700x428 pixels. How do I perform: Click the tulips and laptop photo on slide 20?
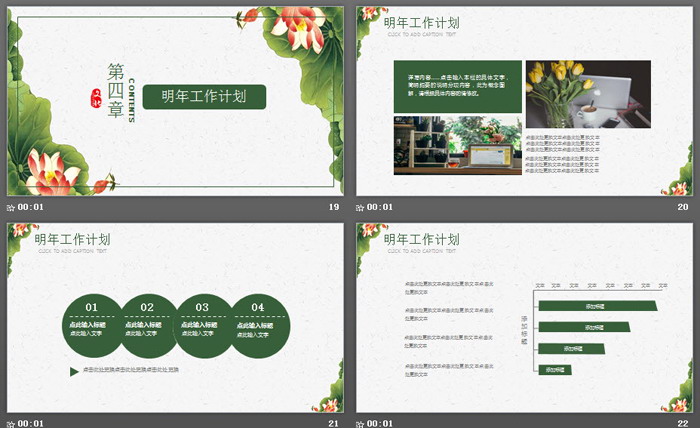coord(588,94)
